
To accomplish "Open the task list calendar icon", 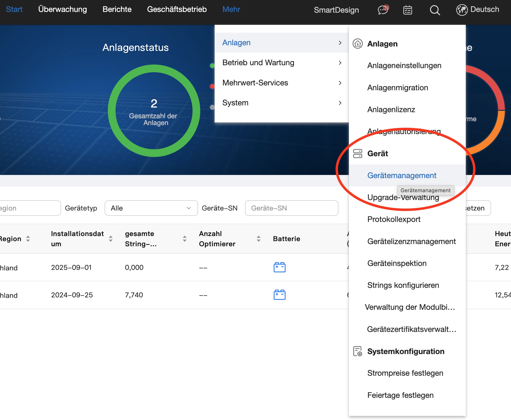I will click(408, 10).
